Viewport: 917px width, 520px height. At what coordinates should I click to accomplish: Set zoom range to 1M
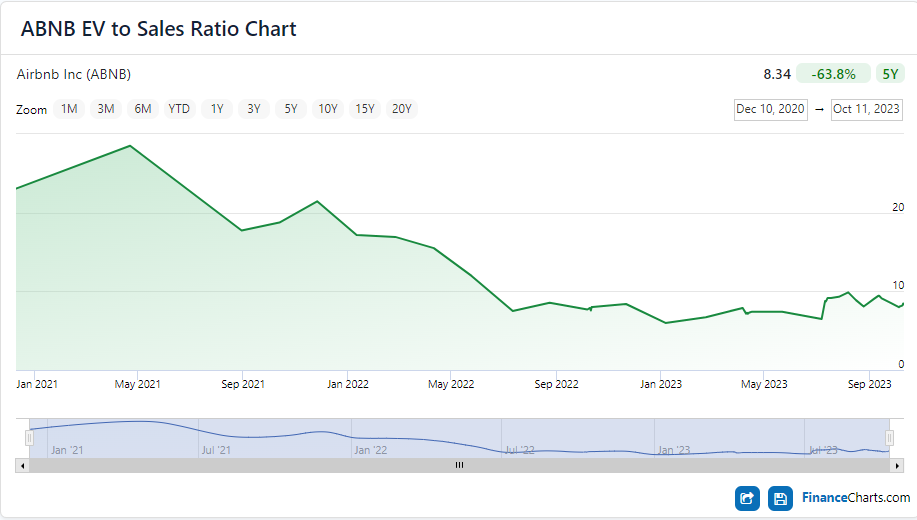click(69, 109)
